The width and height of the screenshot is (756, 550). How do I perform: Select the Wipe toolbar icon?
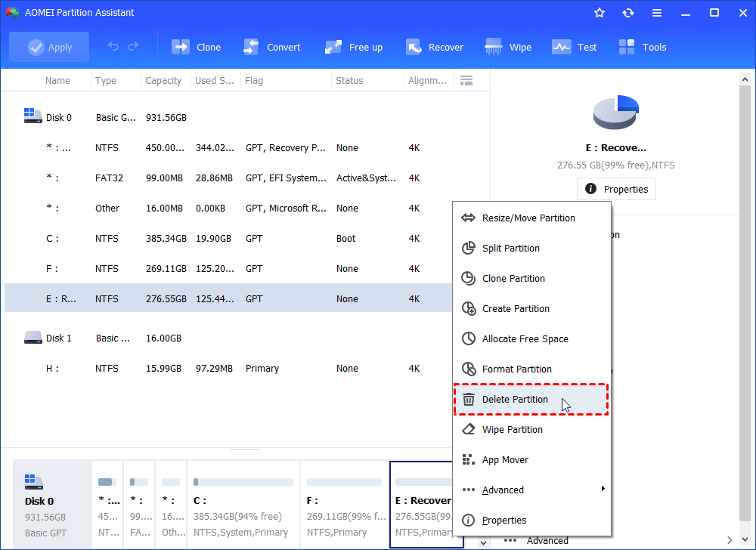click(x=507, y=46)
